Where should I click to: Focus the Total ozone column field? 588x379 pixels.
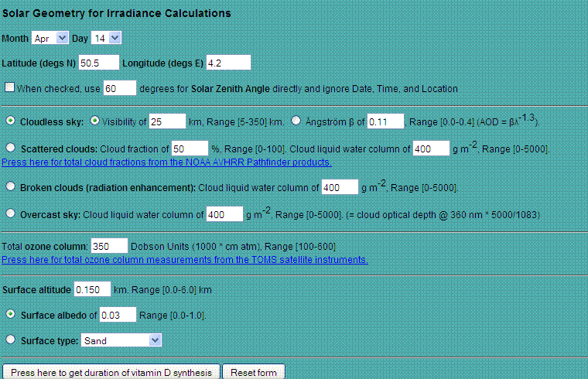tap(109, 246)
